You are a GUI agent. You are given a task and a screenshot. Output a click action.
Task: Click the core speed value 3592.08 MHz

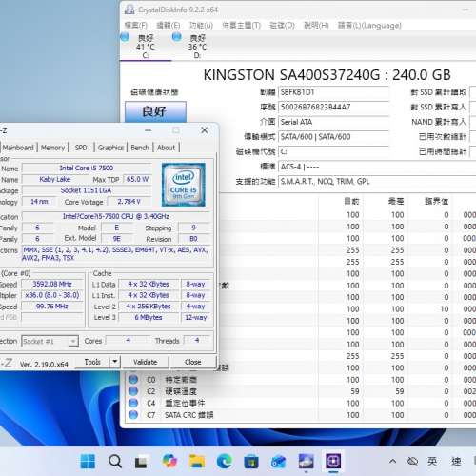tap(52, 284)
